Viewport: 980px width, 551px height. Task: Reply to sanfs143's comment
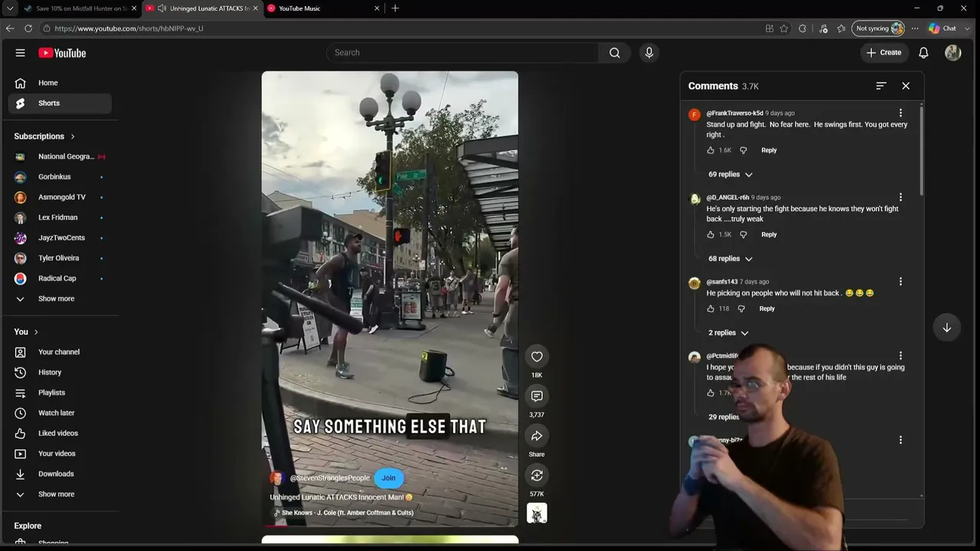click(x=766, y=309)
